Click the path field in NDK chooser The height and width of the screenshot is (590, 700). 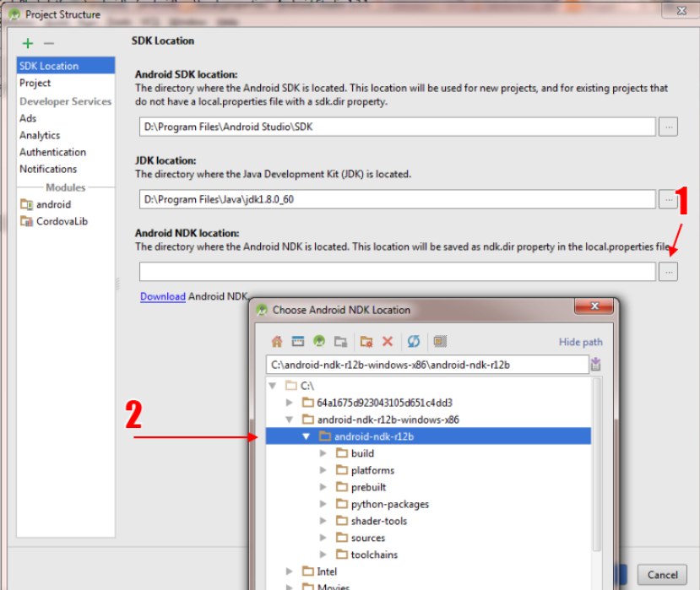tap(427, 365)
